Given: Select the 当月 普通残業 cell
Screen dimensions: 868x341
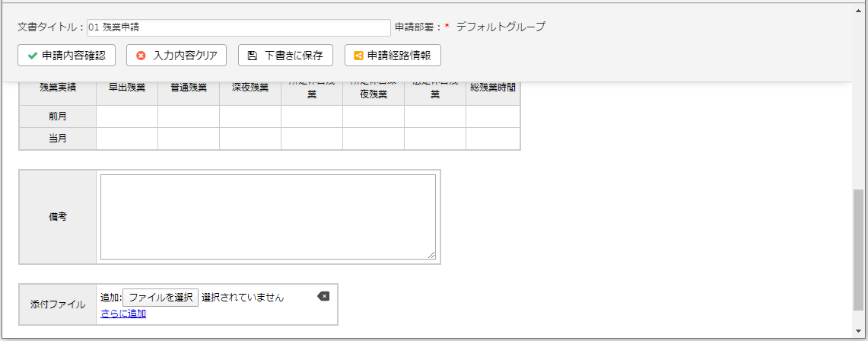Looking at the screenshot, I should pyautogui.click(x=189, y=139).
